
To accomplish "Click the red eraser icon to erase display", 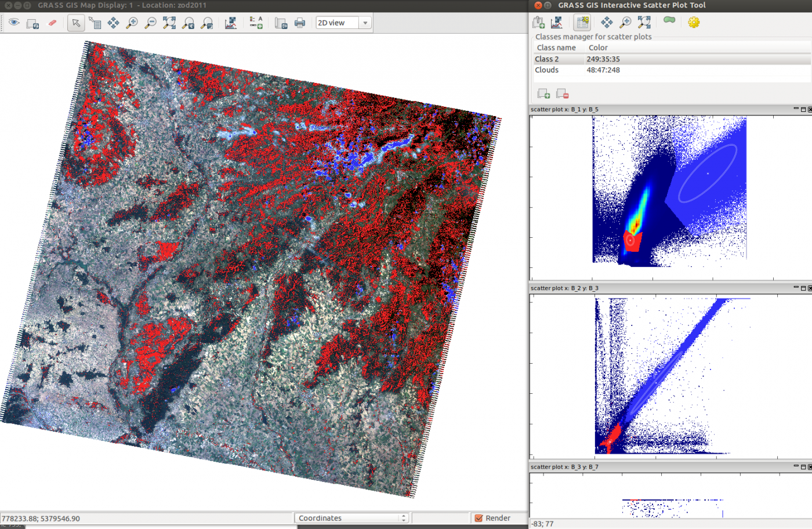I will [x=52, y=23].
